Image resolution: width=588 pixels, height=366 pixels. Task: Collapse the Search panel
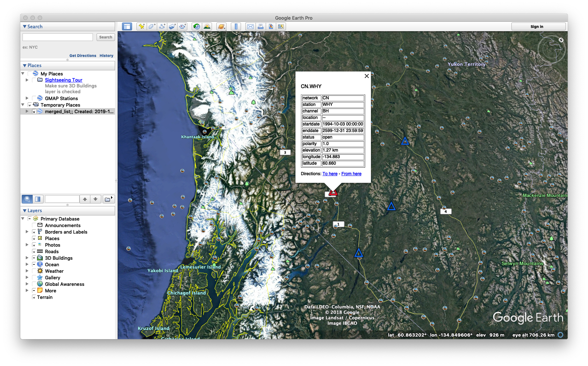(x=24, y=26)
